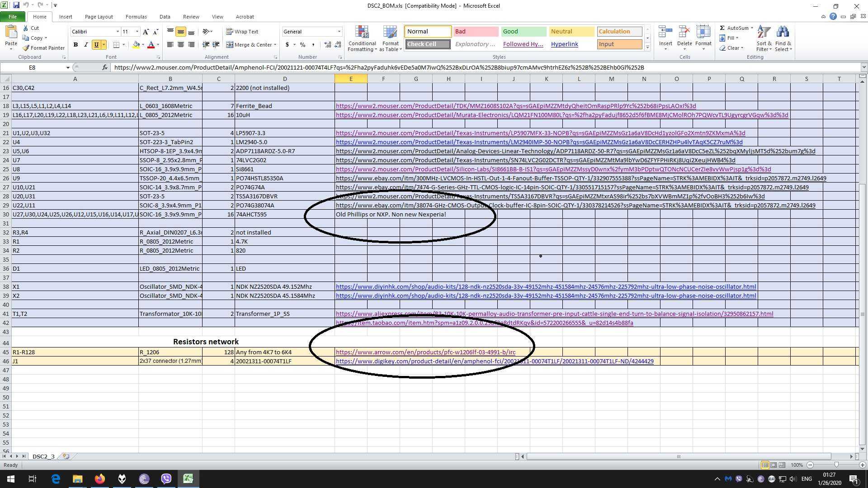Increase Decimal places icon
868x488 pixels.
click(x=327, y=45)
